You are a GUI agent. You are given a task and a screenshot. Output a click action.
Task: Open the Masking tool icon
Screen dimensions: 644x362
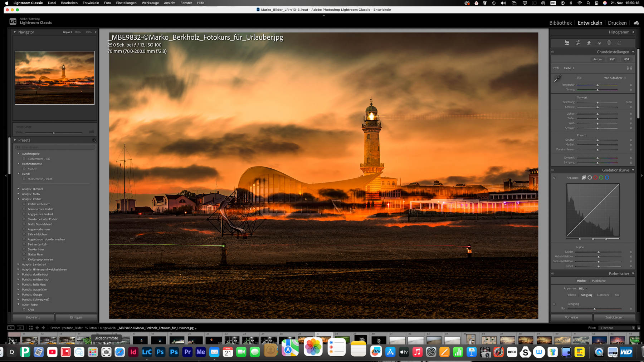click(609, 43)
